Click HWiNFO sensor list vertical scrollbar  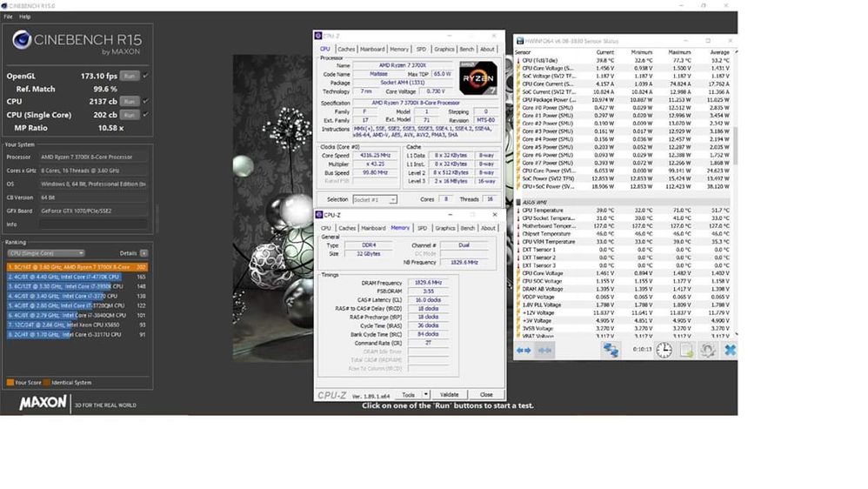coord(735,145)
